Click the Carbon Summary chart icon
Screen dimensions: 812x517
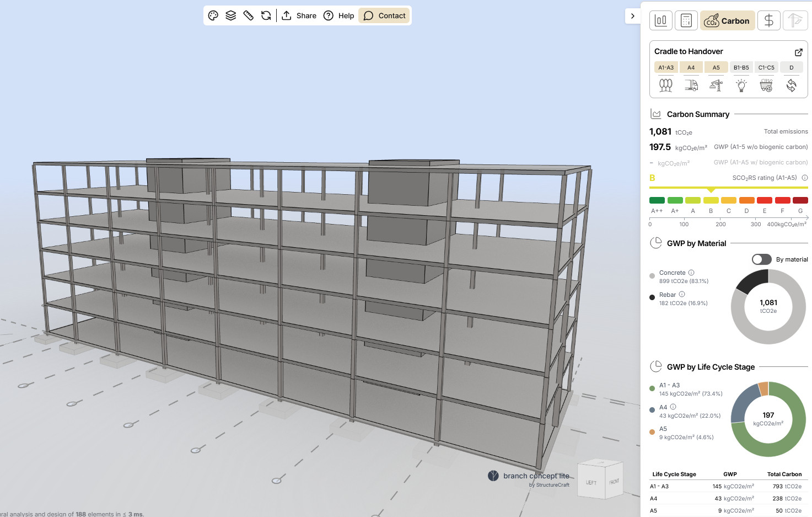tap(656, 114)
